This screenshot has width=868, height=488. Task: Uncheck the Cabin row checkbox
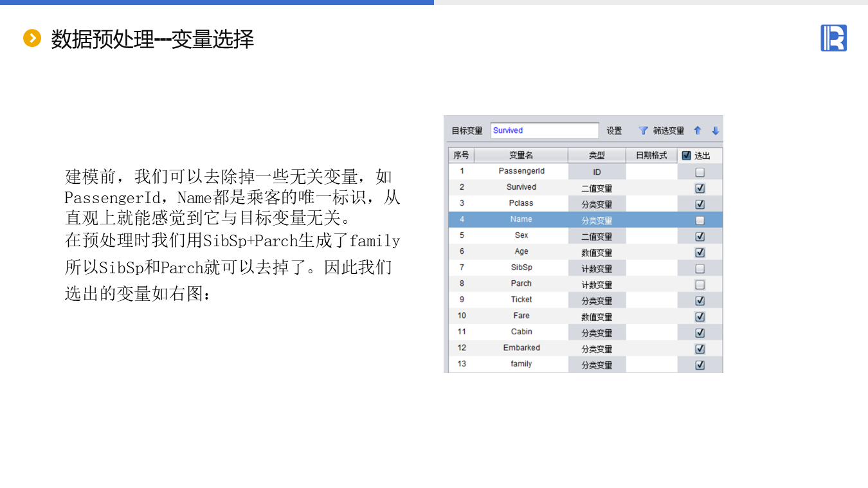(x=700, y=333)
